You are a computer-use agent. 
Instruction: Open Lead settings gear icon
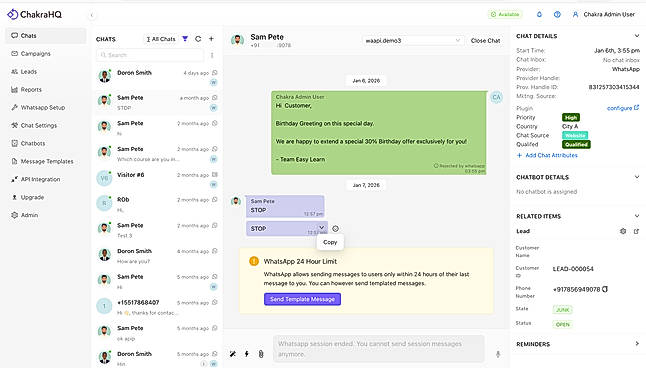623,231
